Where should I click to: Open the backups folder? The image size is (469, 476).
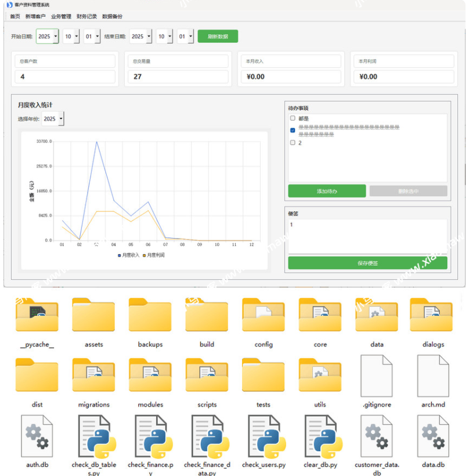[x=150, y=316]
